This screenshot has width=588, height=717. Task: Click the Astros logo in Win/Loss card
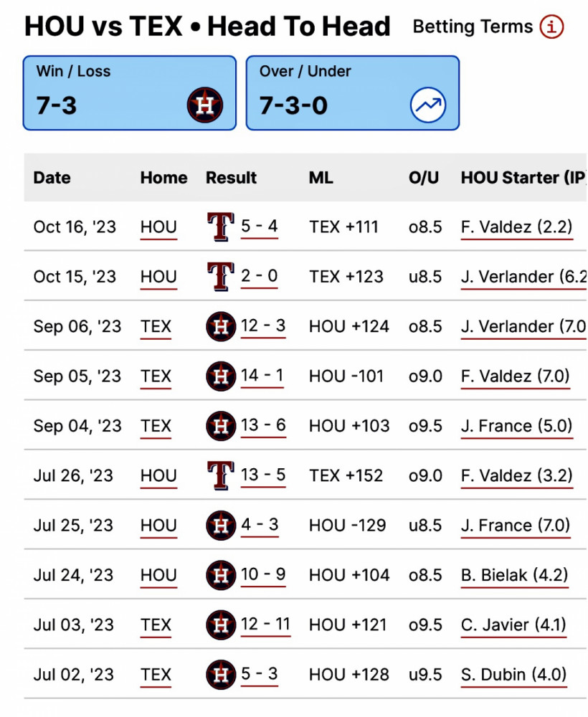pyautogui.click(x=205, y=105)
